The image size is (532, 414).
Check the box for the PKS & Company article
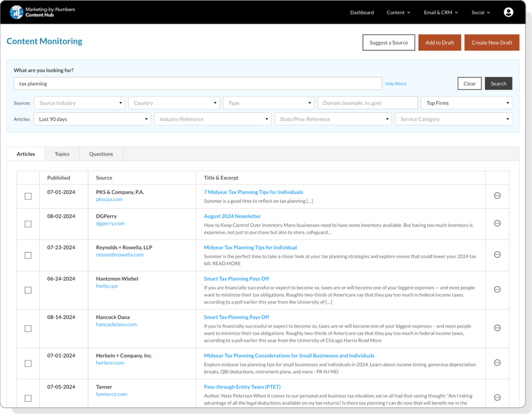[28, 196]
